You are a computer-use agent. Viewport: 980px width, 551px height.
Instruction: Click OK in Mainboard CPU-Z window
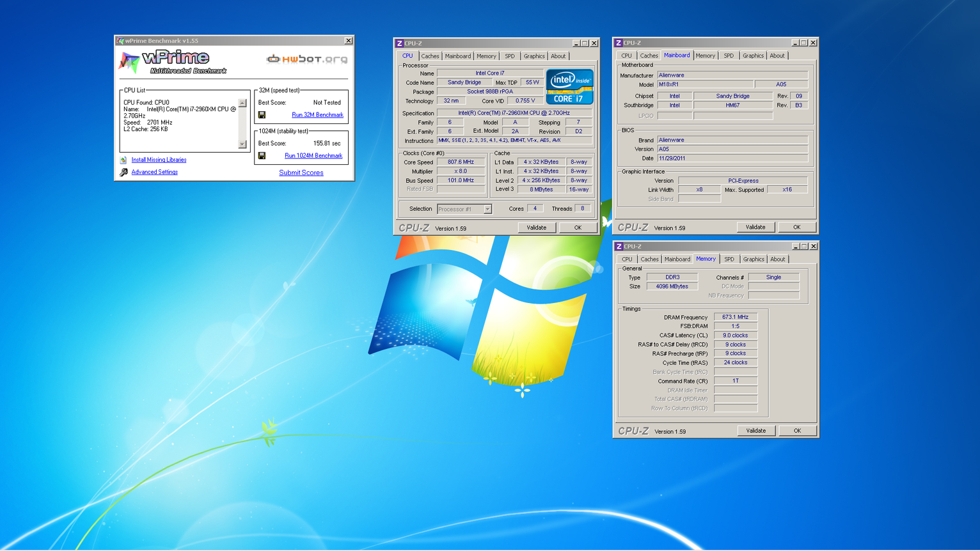[x=796, y=227]
